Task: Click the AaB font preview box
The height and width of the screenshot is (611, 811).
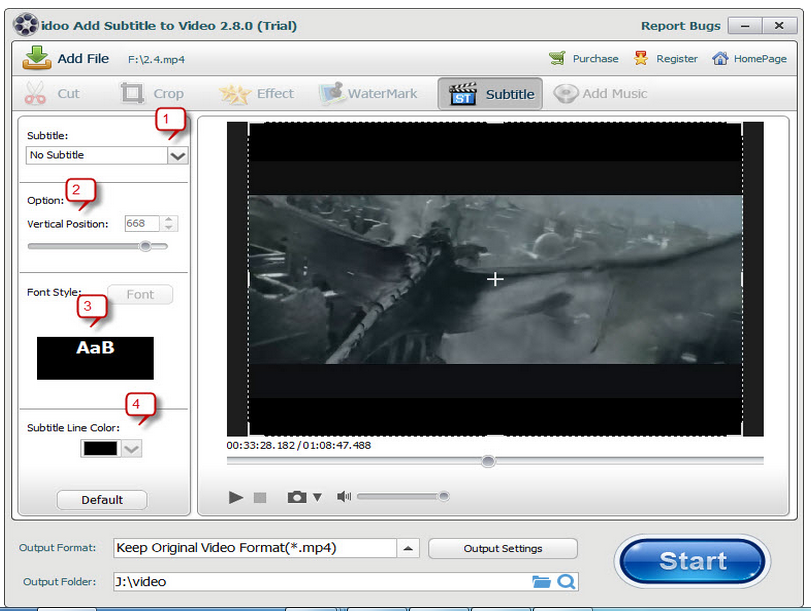Action: 95,358
